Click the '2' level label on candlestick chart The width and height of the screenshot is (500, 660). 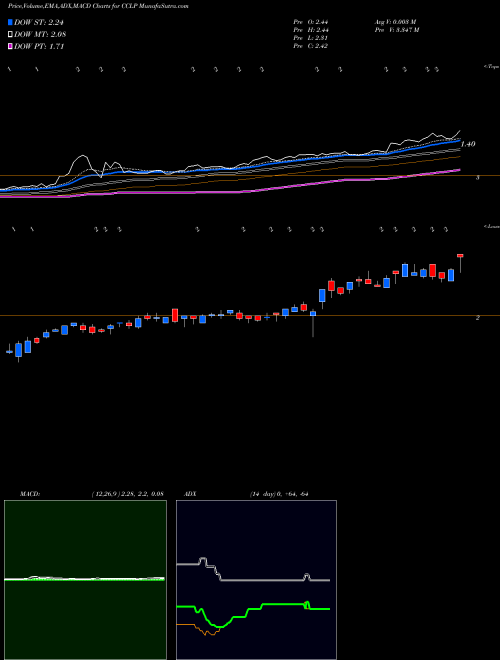pos(478,318)
